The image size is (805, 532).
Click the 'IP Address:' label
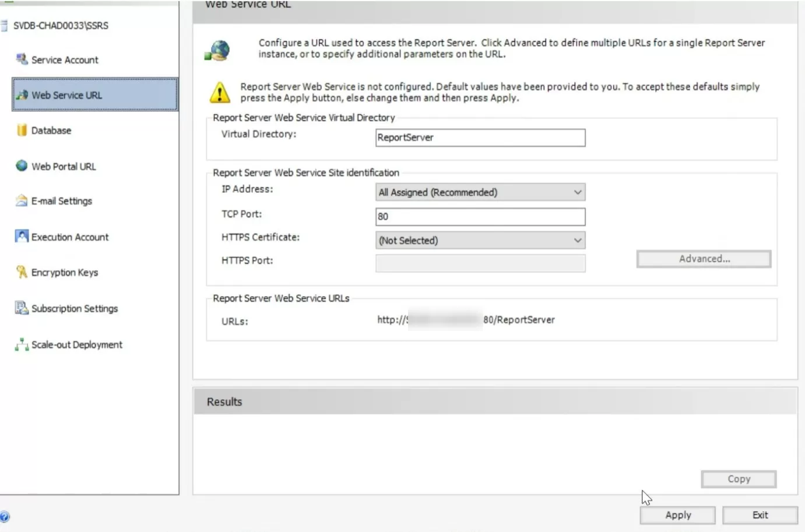(x=247, y=189)
